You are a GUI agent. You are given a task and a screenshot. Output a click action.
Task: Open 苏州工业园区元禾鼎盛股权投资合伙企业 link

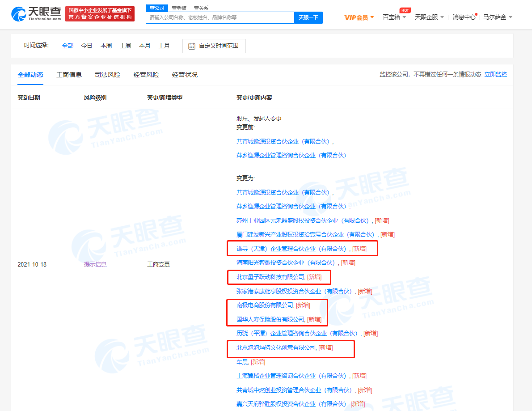point(303,220)
